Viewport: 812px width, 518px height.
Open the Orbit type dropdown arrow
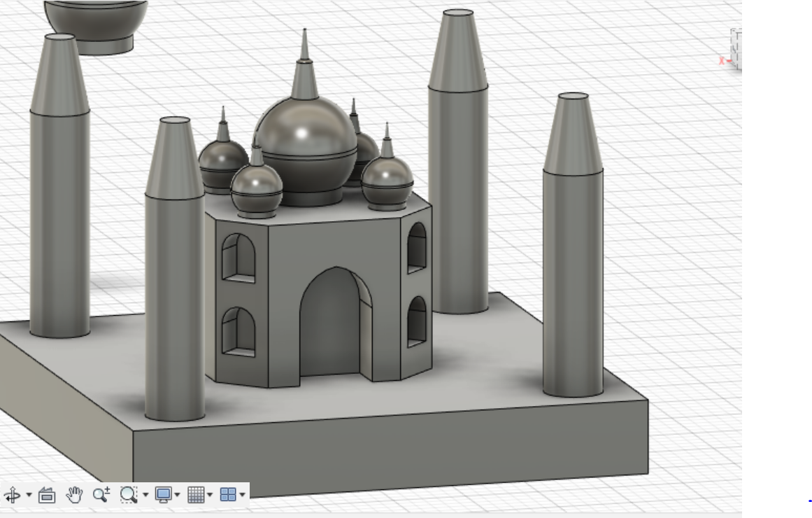29,495
